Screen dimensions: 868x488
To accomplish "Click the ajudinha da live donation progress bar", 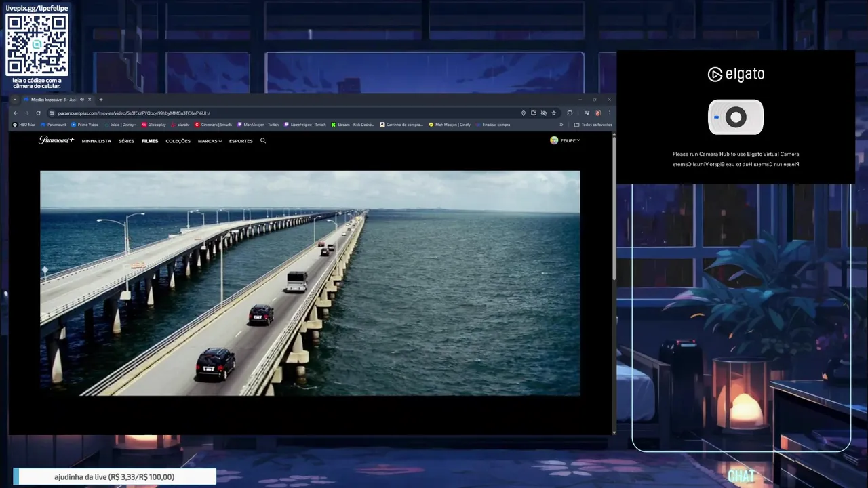I will tap(115, 476).
